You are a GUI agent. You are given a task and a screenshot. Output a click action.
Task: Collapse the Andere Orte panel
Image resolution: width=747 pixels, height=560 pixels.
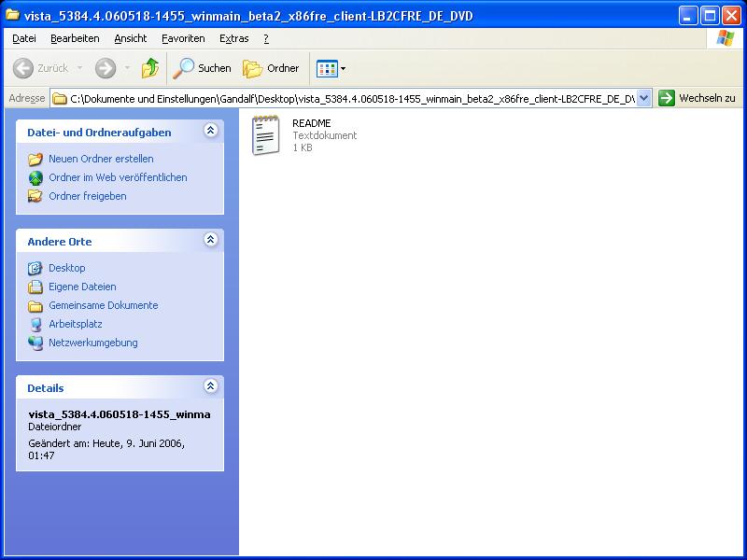(x=211, y=239)
